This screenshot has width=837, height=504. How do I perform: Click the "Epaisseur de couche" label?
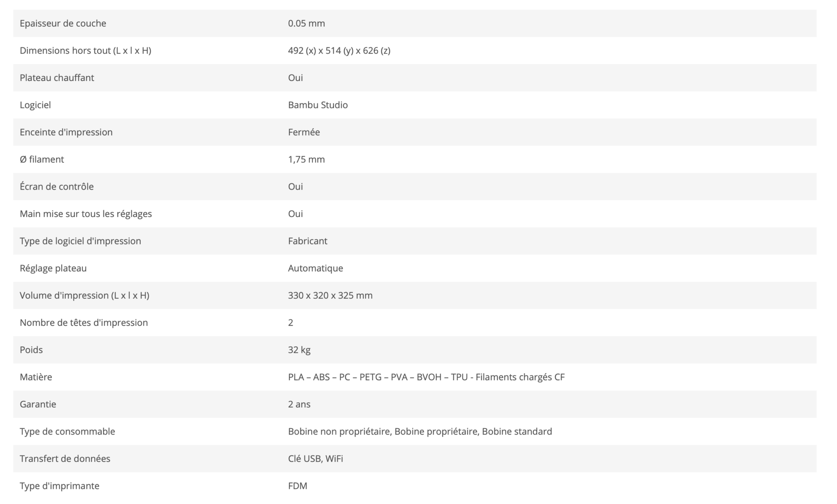point(63,23)
